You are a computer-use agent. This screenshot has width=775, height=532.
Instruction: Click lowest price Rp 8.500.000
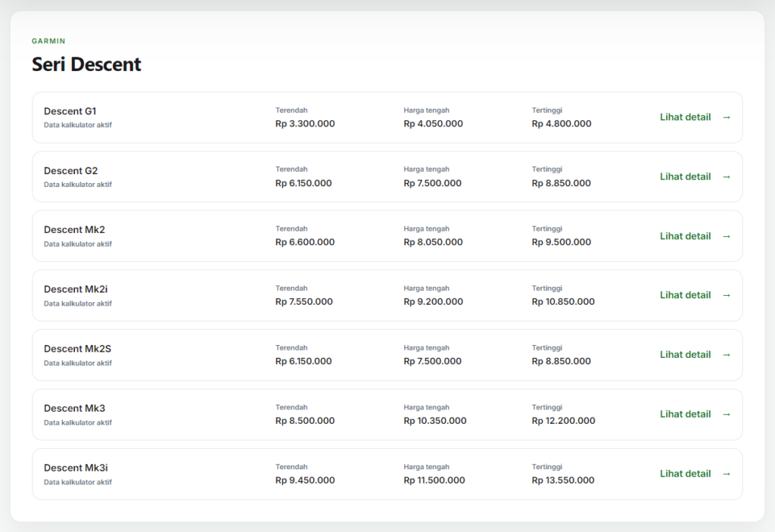(305, 421)
